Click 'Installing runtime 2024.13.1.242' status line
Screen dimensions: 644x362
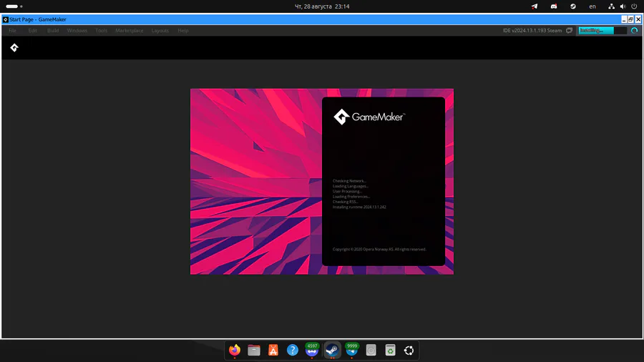tap(359, 207)
